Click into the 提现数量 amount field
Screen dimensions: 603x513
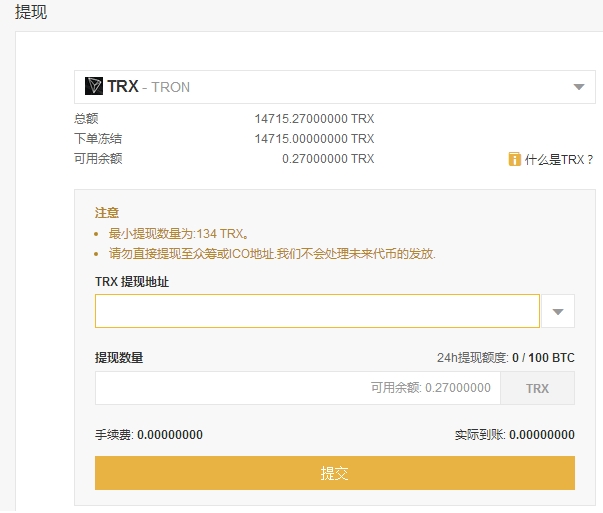pyautogui.click(x=298, y=388)
